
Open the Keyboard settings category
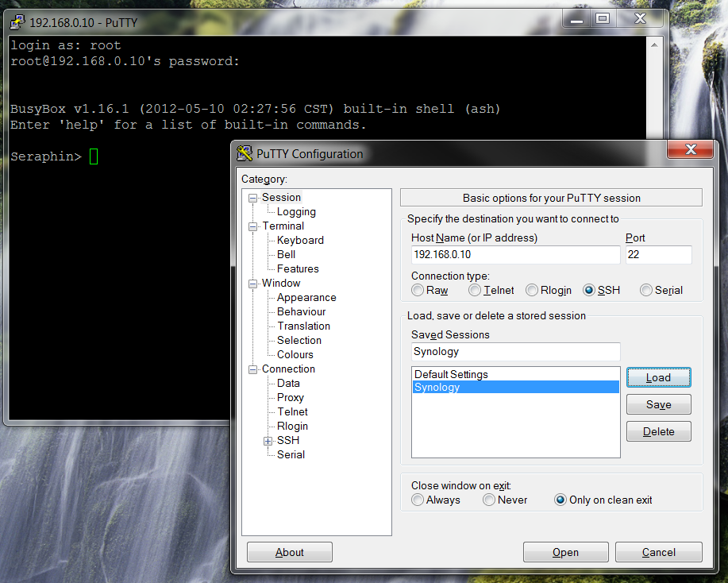click(300, 240)
